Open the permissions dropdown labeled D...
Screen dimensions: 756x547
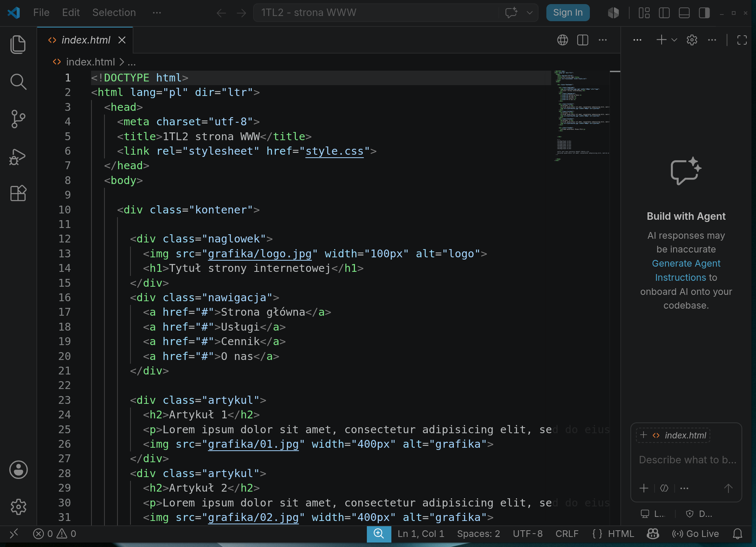[699, 514]
